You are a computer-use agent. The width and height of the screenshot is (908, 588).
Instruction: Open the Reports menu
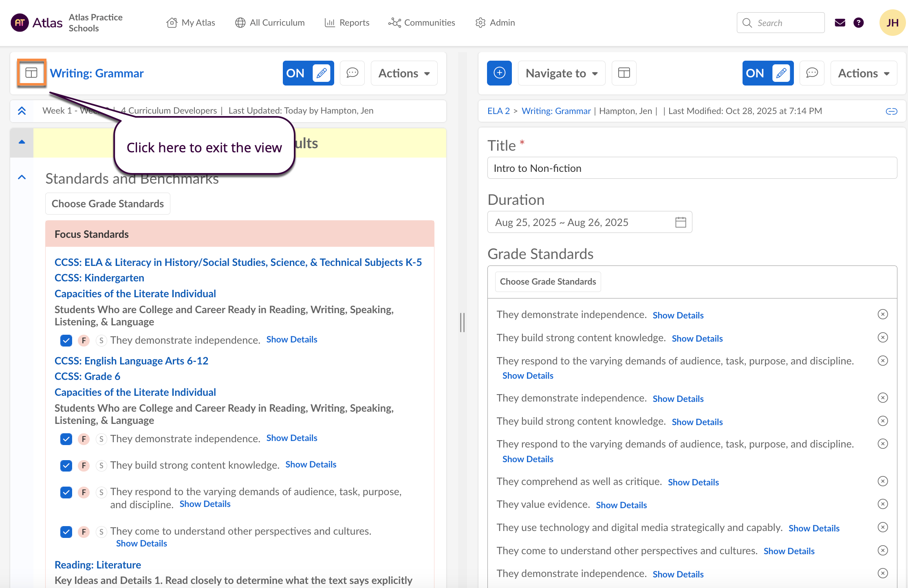[347, 23]
